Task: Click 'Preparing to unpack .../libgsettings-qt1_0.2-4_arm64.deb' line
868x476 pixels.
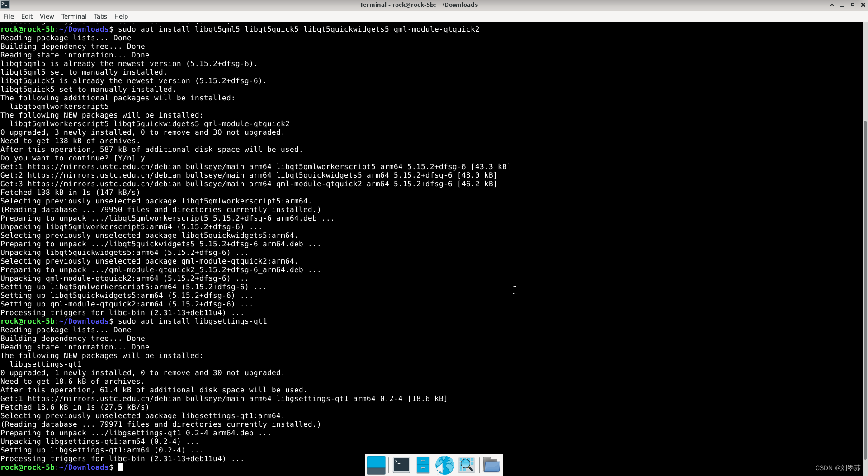Action: coord(136,433)
